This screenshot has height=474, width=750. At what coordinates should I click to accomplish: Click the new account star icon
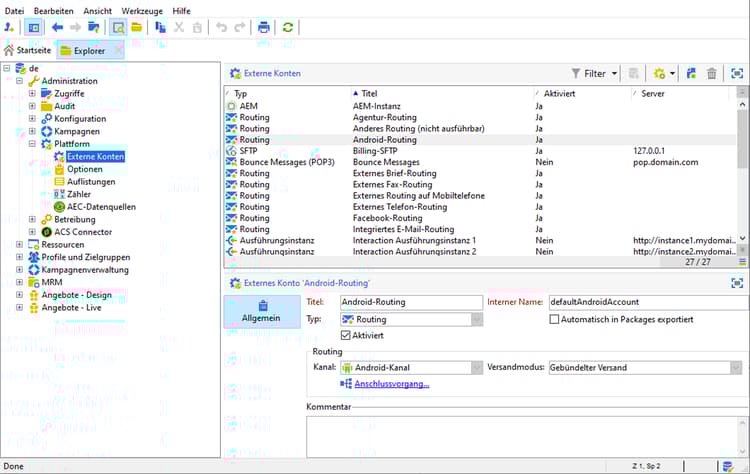661,73
